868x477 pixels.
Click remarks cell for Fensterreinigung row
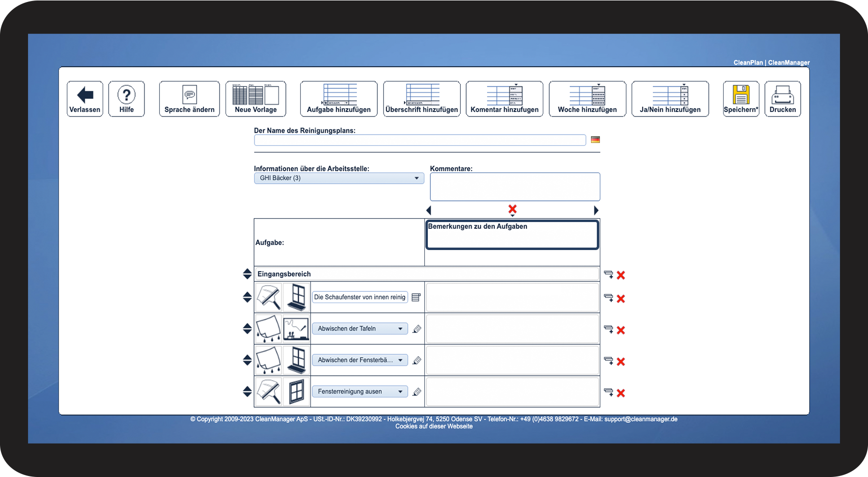point(512,392)
